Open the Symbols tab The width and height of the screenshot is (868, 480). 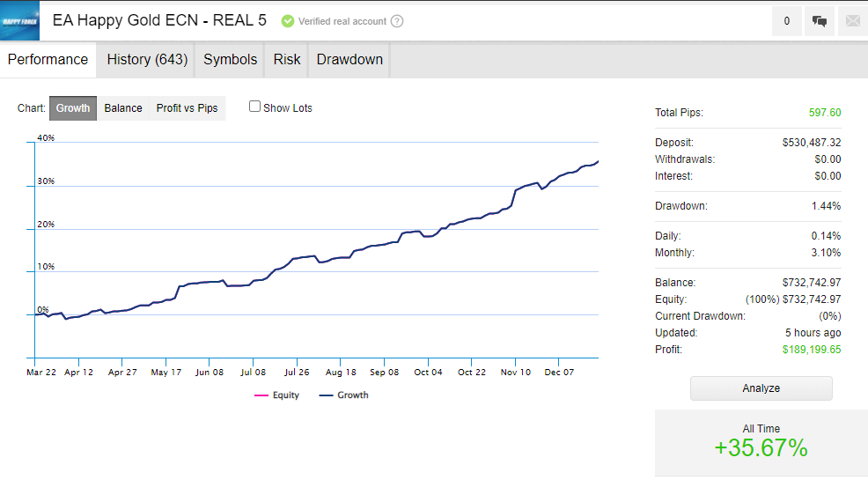(231, 59)
